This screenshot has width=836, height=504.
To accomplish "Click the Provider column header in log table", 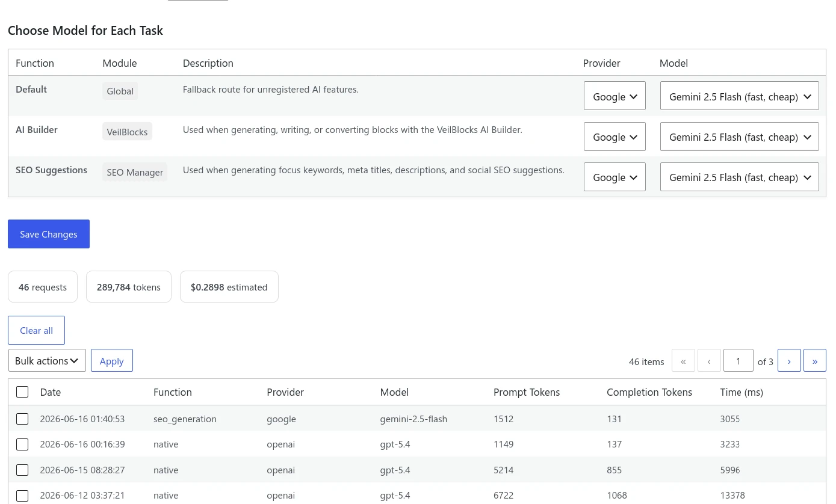I will coord(285,392).
